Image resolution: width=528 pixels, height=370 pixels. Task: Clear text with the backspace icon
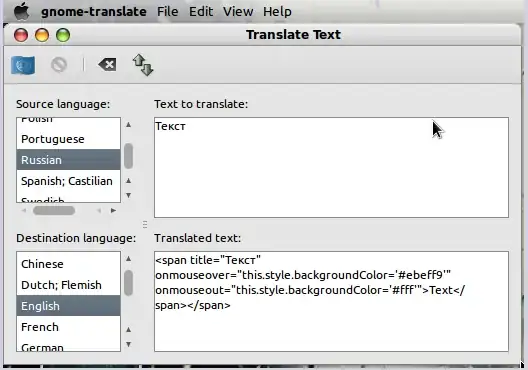point(107,64)
